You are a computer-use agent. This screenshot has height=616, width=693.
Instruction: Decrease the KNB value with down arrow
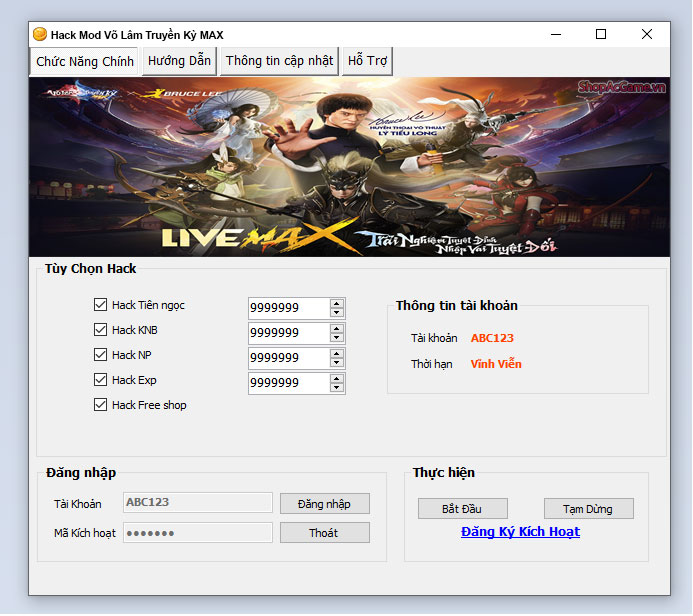(x=337, y=338)
